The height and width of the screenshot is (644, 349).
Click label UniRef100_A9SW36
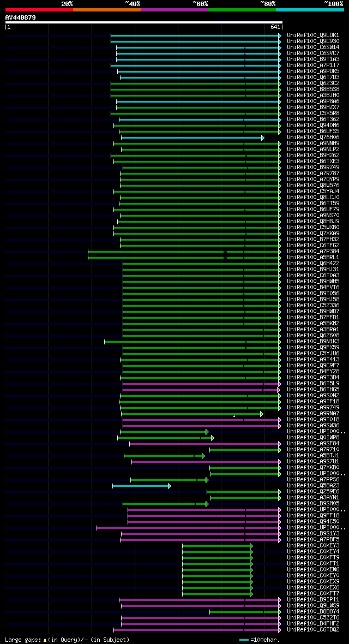(313, 426)
